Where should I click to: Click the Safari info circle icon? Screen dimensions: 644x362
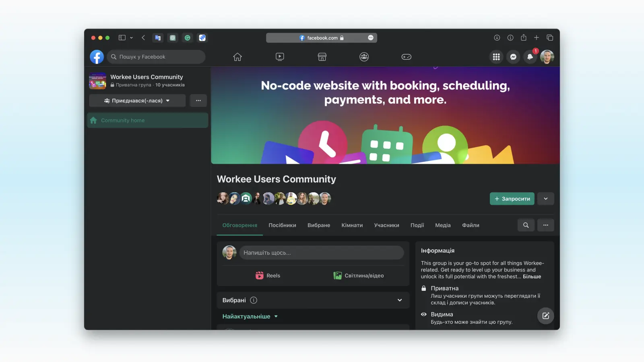(x=510, y=38)
